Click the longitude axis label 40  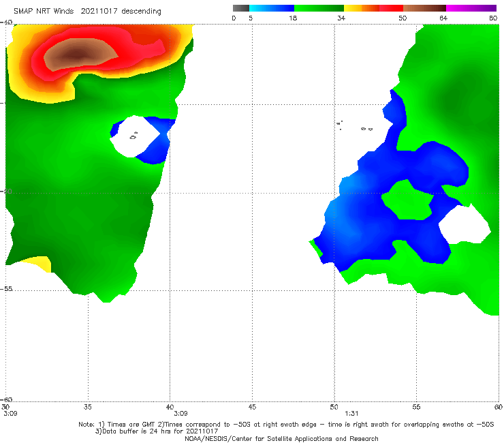tap(170, 407)
